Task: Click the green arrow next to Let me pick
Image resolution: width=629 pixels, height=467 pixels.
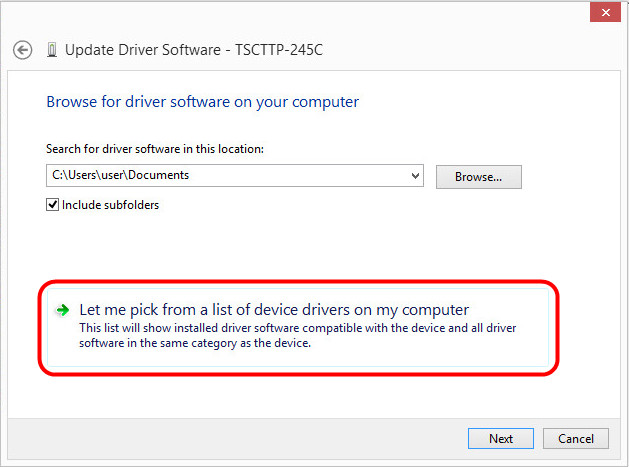Action: [x=62, y=310]
